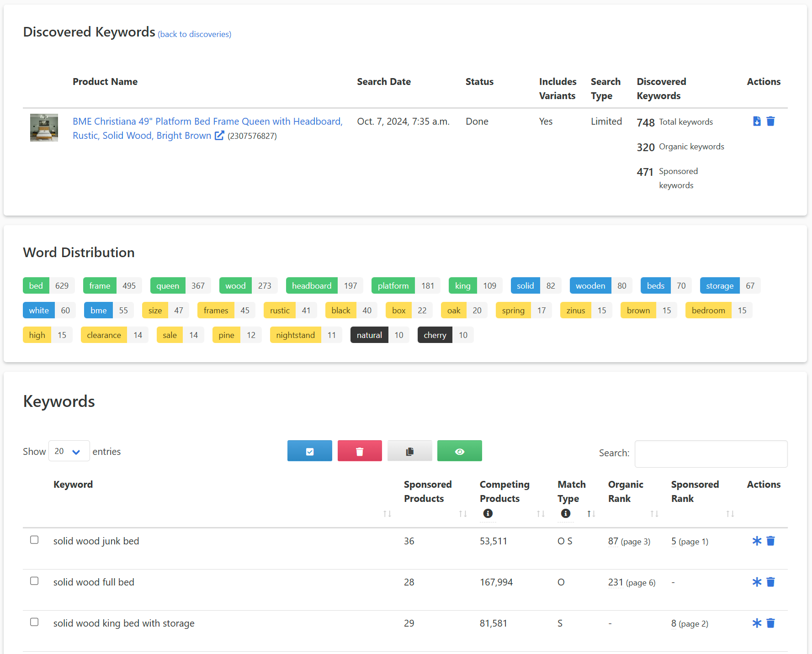Click the trash icon in product Actions
The height and width of the screenshot is (654, 812).
click(x=770, y=121)
